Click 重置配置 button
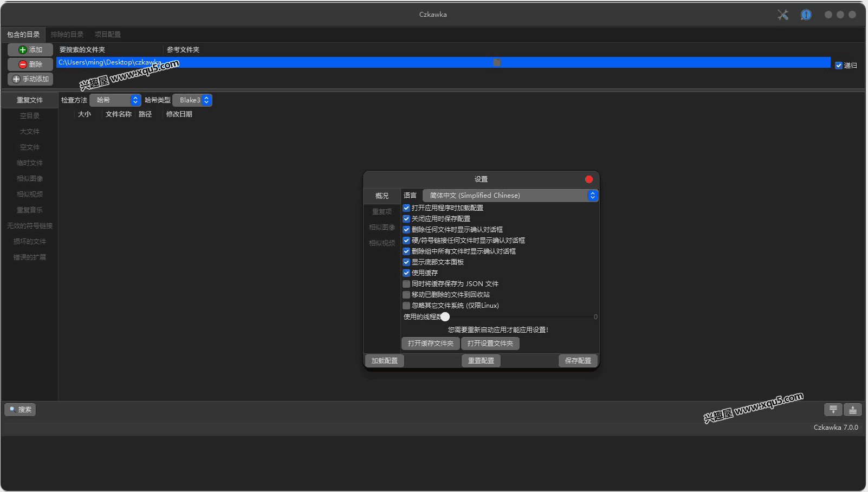 tap(481, 361)
